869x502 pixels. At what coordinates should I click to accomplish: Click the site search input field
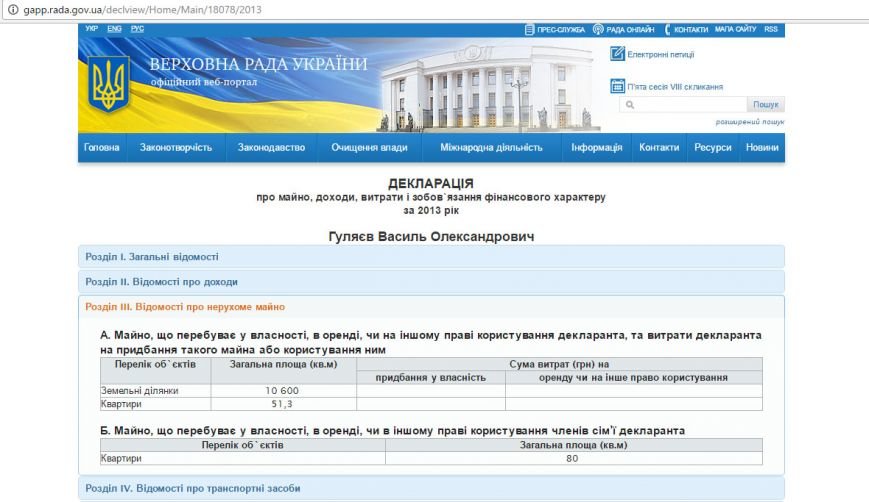pos(683,104)
